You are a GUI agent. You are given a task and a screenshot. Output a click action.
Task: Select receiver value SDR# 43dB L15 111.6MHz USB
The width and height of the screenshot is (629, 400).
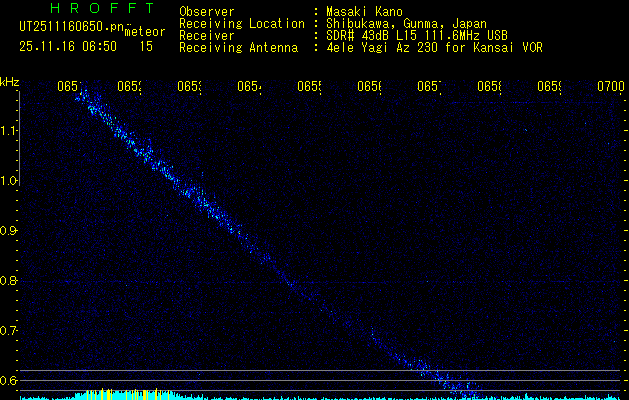(x=417, y=36)
